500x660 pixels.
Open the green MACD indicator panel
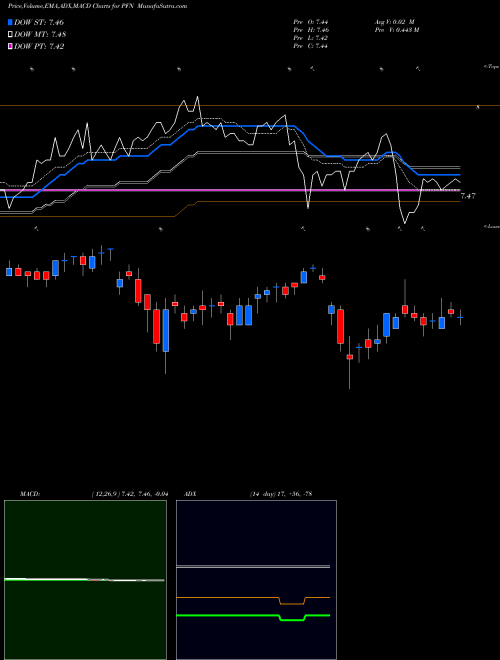[x=85, y=580]
